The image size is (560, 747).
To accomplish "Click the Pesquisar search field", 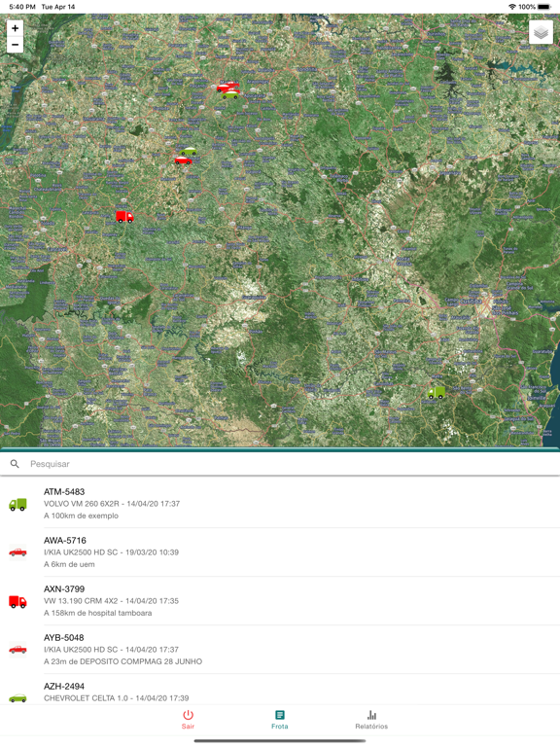I will click(x=280, y=464).
